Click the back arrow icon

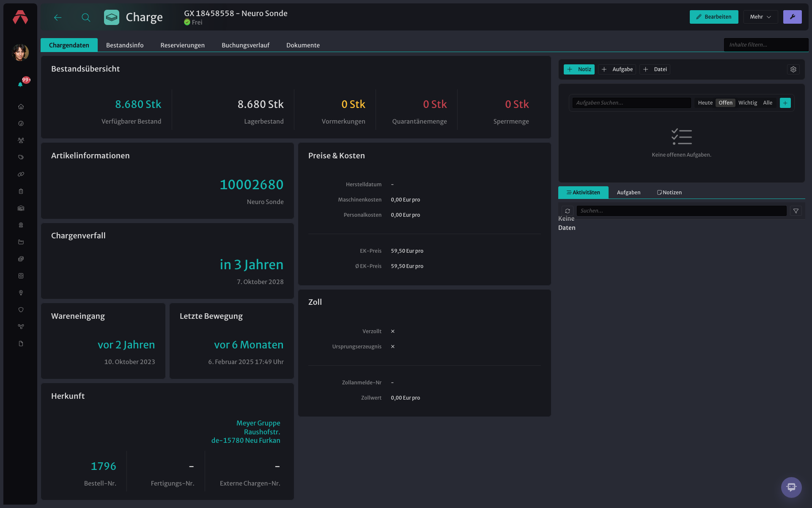click(x=58, y=17)
